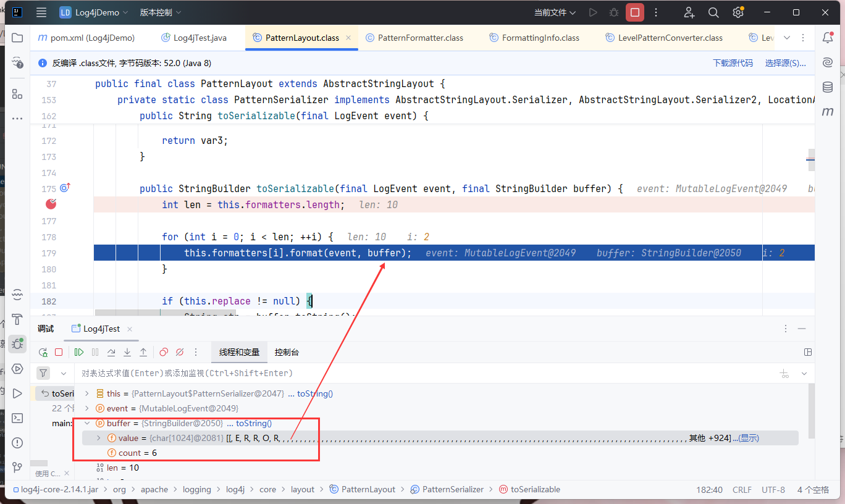Click the Resume Program debug icon
Screen dimensions: 845x504
pos(79,352)
